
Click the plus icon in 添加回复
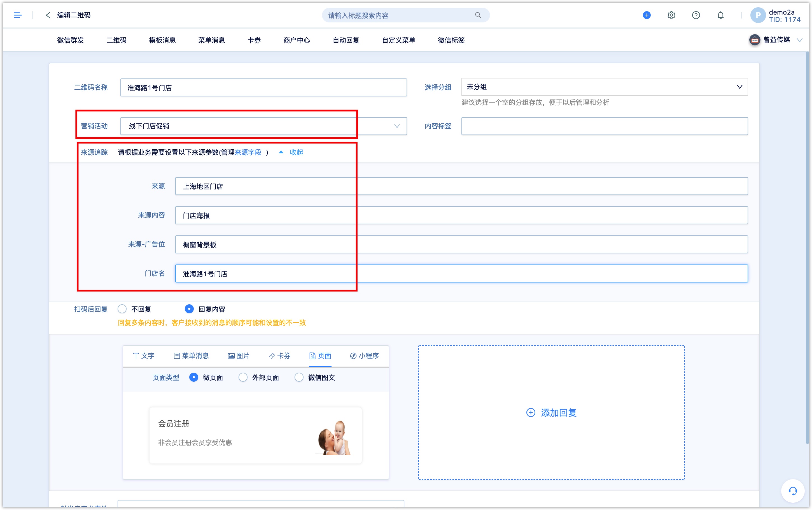[x=531, y=412]
